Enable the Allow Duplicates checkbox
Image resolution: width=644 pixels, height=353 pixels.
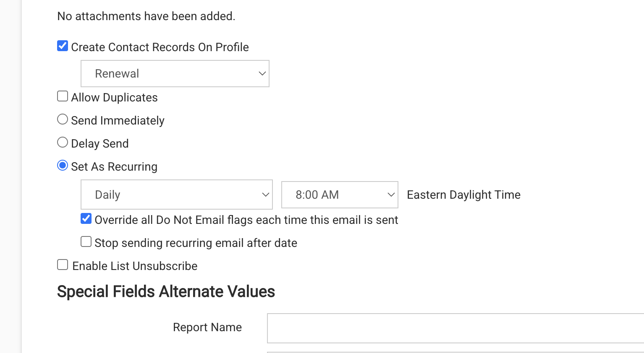click(x=63, y=96)
